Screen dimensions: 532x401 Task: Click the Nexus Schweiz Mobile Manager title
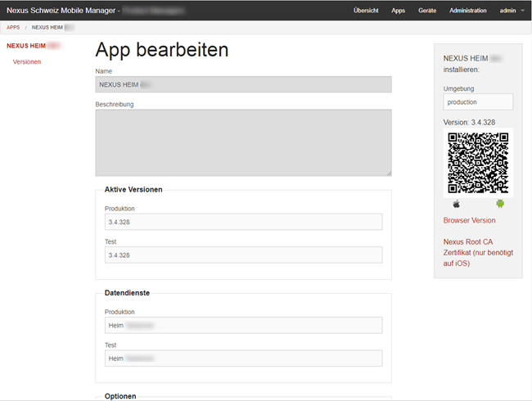(61, 11)
